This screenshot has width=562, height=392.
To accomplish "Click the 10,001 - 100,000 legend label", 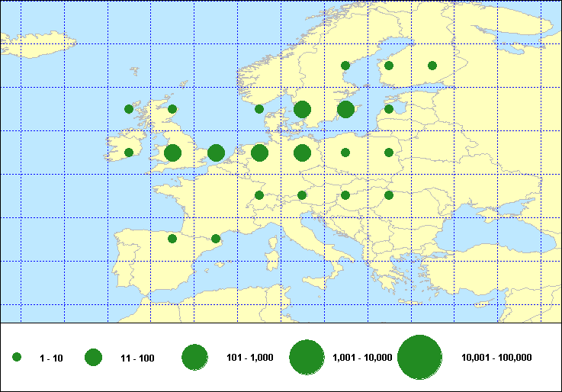I will 496,358.
